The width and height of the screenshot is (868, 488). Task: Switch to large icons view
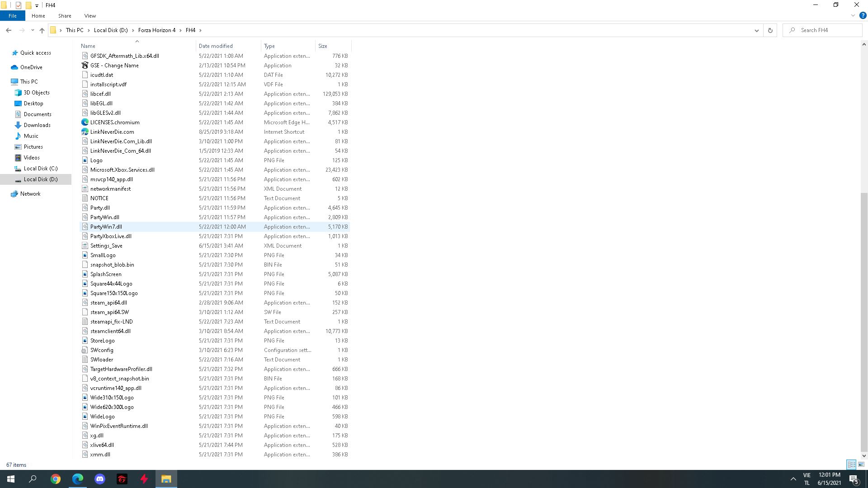coord(861,465)
